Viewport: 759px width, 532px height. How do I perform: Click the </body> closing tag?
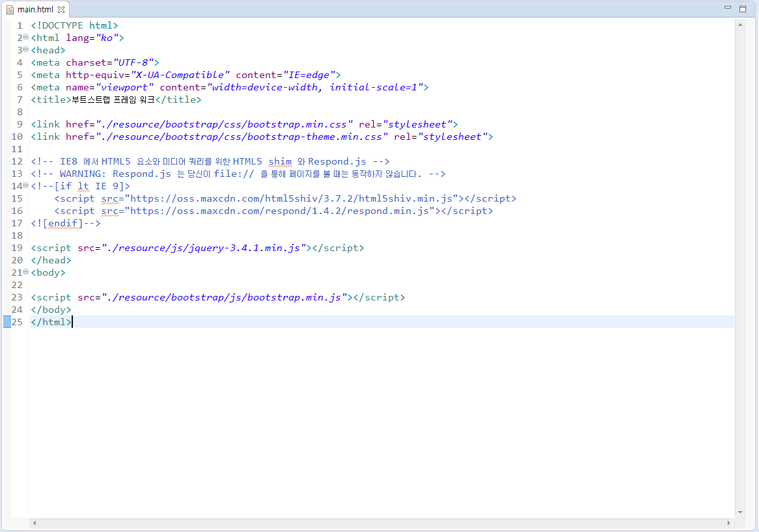(x=51, y=310)
